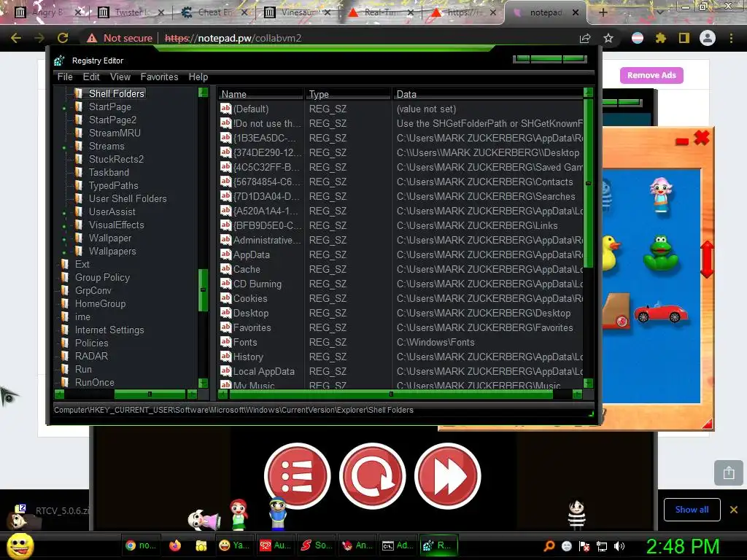Click the magnifier search tray icon

pyautogui.click(x=549, y=546)
